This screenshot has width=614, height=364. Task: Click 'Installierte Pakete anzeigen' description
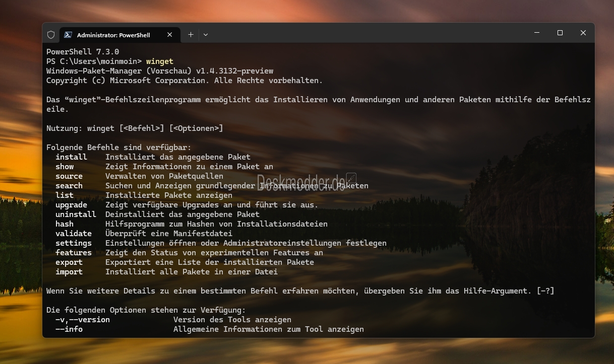(x=169, y=195)
